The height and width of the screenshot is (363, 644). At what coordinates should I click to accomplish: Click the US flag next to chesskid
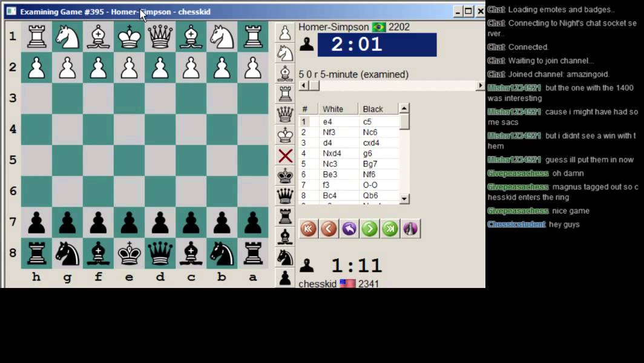coord(347,283)
